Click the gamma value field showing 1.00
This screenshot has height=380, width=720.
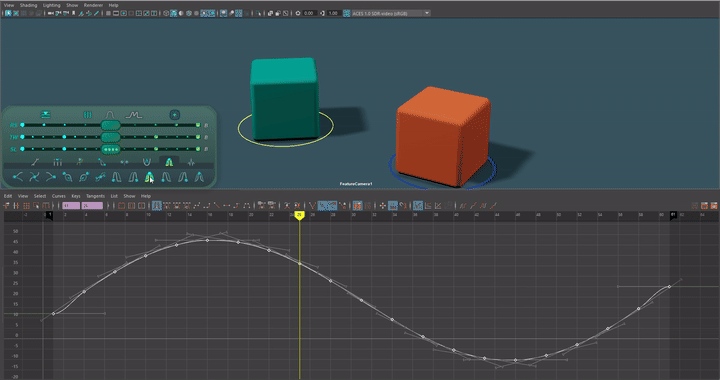(x=333, y=13)
